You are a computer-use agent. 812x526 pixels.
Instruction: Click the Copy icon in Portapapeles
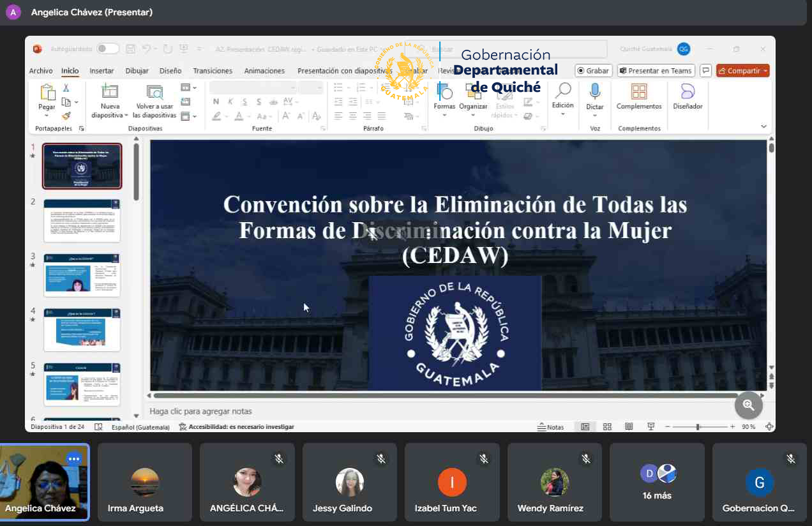pos(66,102)
